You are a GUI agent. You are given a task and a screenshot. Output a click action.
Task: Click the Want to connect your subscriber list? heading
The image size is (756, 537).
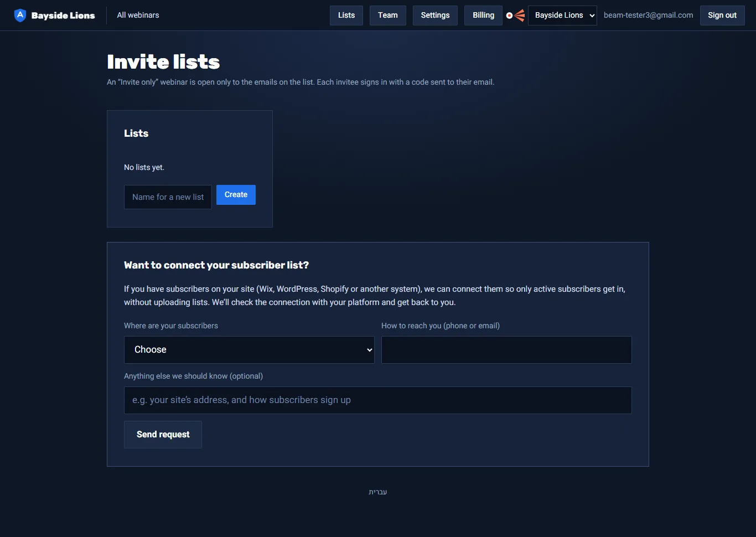point(216,265)
